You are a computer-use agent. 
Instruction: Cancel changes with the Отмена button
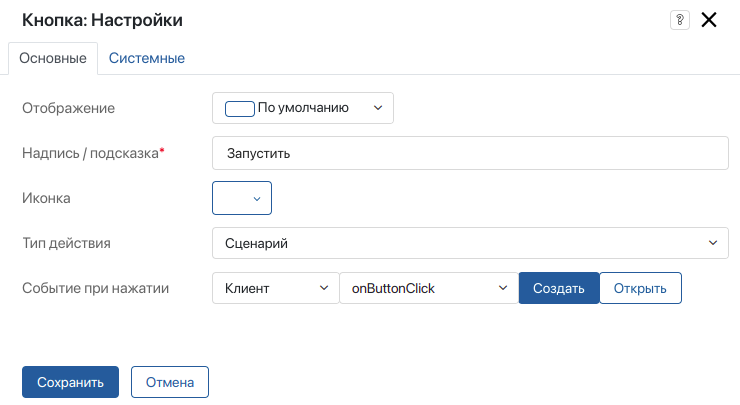point(170,382)
